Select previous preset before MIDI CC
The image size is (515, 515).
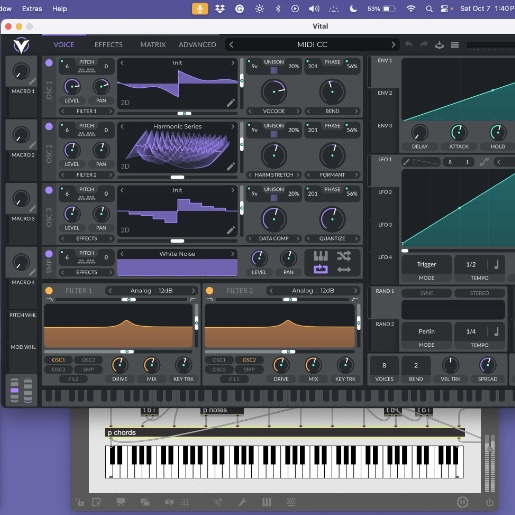pyautogui.click(x=231, y=45)
